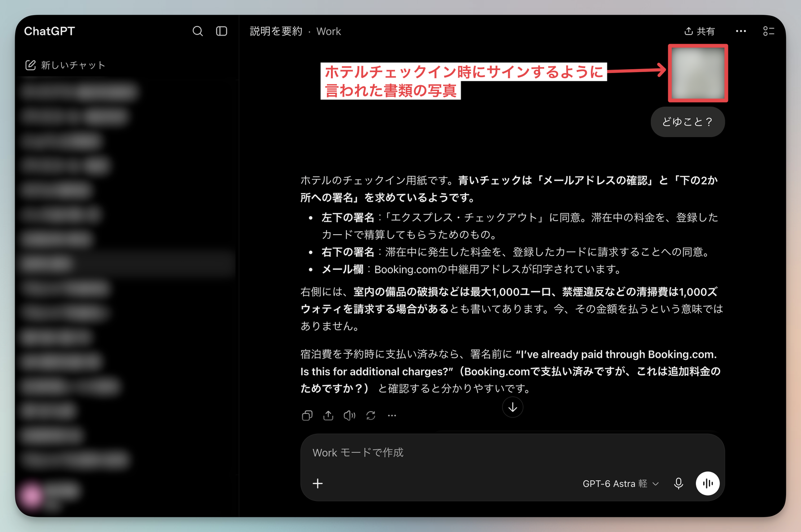Image resolution: width=801 pixels, height=532 pixels.
Task: Open the three-dot menu in the header
Action: click(x=741, y=31)
